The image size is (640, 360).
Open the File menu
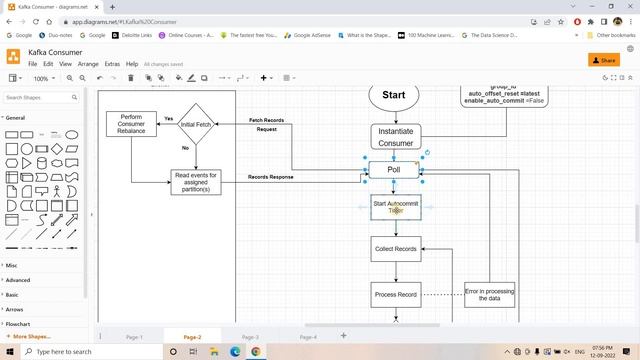coord(33,64)
